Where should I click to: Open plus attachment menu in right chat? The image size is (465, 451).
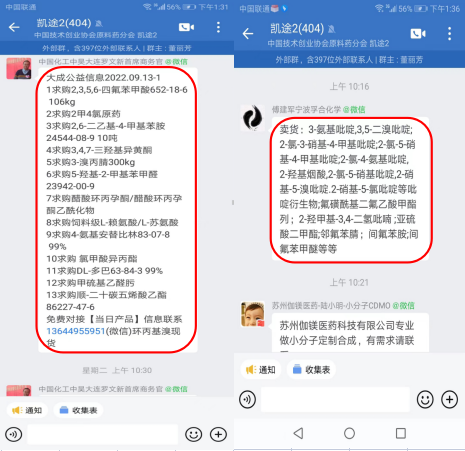click(449, 399)
